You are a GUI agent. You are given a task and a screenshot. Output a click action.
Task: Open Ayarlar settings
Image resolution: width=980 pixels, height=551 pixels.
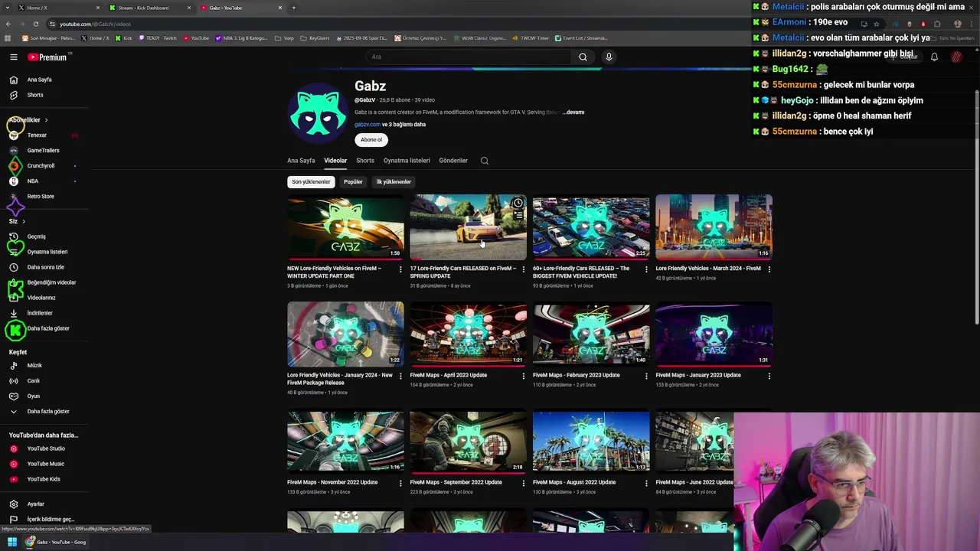35,504
